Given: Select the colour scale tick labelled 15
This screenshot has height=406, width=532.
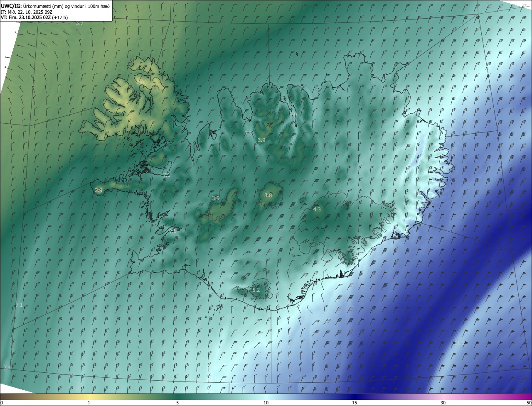Looking at the screenshot, I should pyautogui.click(x=355, y=403).
